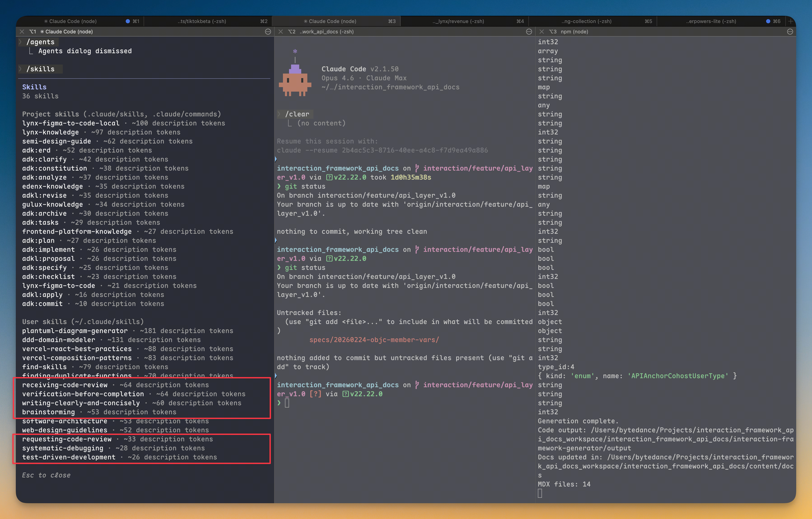
Task: Switch to the first Claude Code tab
Action: 70,21
